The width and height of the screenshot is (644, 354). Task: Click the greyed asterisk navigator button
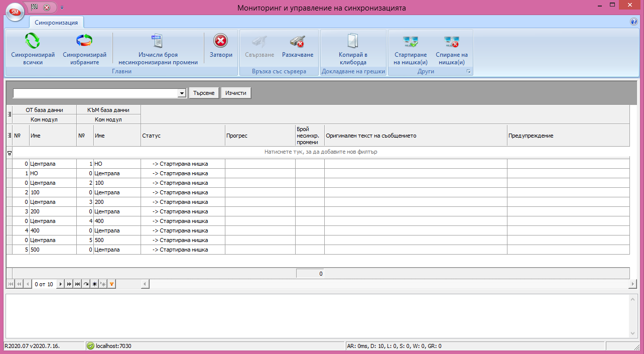tap(103, 284)
